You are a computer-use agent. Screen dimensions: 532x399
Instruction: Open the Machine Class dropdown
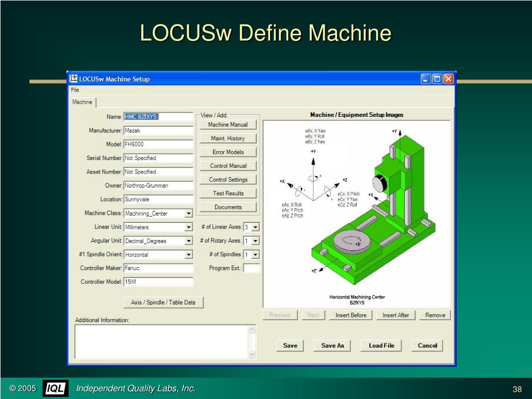coord(189,214)
